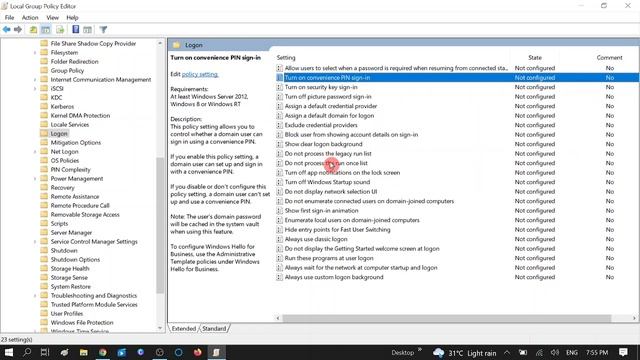This screenshot has width=640, height=360.
Task: Open the File menu
Action: click(9, 18)
